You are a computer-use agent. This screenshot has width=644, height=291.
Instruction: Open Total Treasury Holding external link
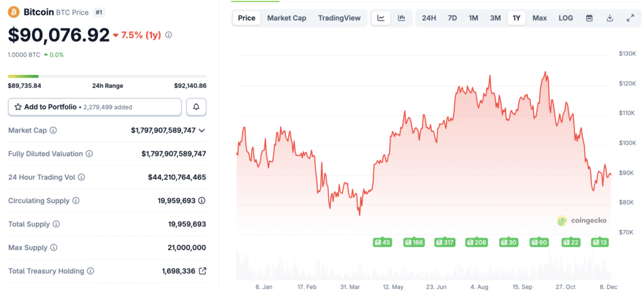[203, 271]
